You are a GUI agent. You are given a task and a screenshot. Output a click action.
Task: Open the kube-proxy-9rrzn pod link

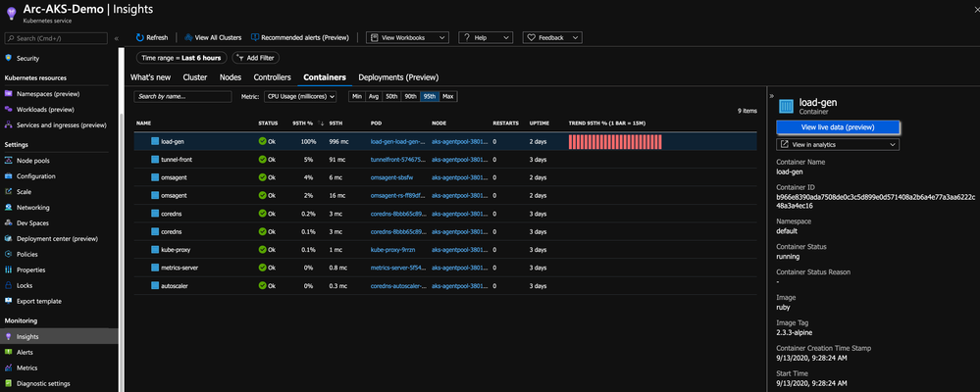click(393, 249)
